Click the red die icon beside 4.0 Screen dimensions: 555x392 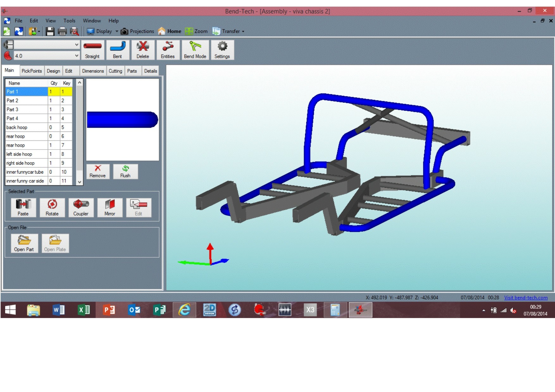(x=8, y=56)
